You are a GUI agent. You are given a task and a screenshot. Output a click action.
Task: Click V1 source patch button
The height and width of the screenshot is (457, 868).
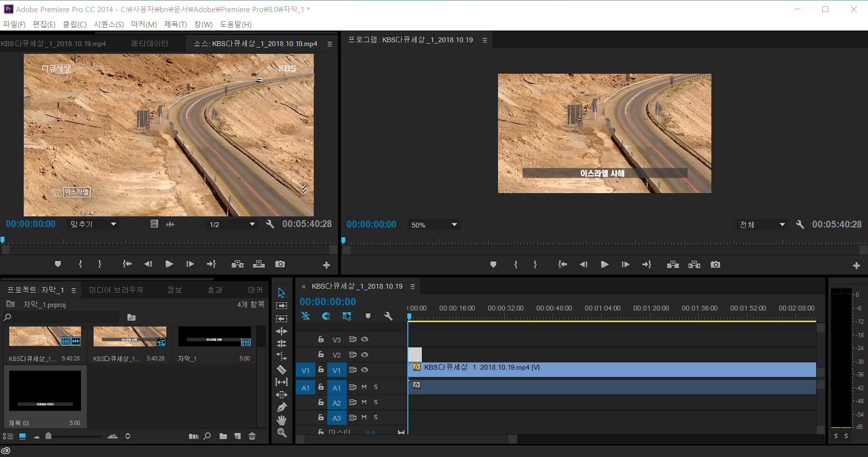(x=305, y=370)
